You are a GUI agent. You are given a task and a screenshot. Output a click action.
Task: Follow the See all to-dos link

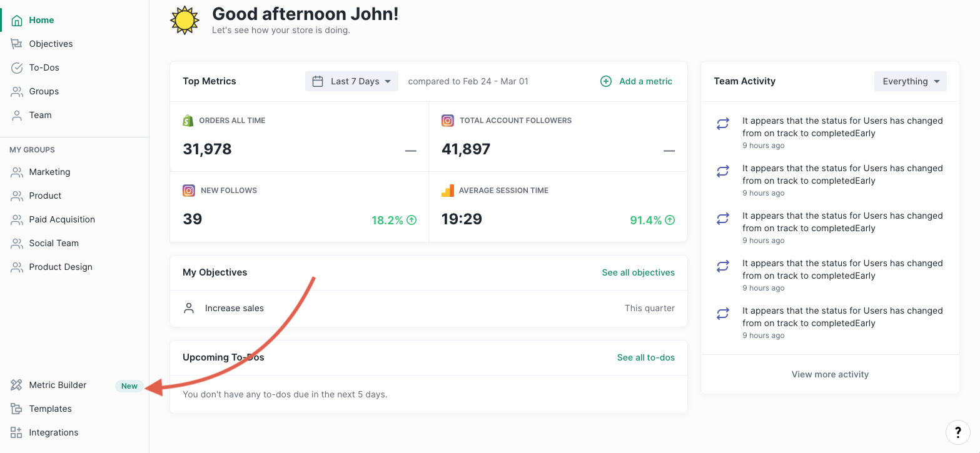point(645,357)
